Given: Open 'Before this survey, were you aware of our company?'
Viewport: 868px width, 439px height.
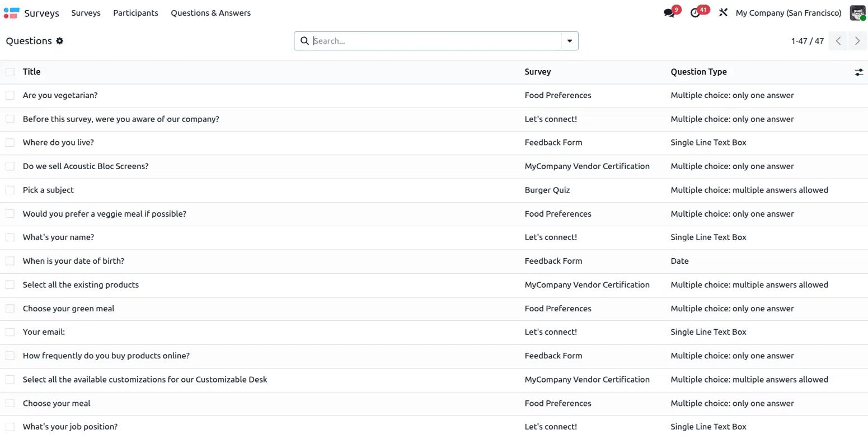Looking at the screenshot, I should (x=121, y=119).
